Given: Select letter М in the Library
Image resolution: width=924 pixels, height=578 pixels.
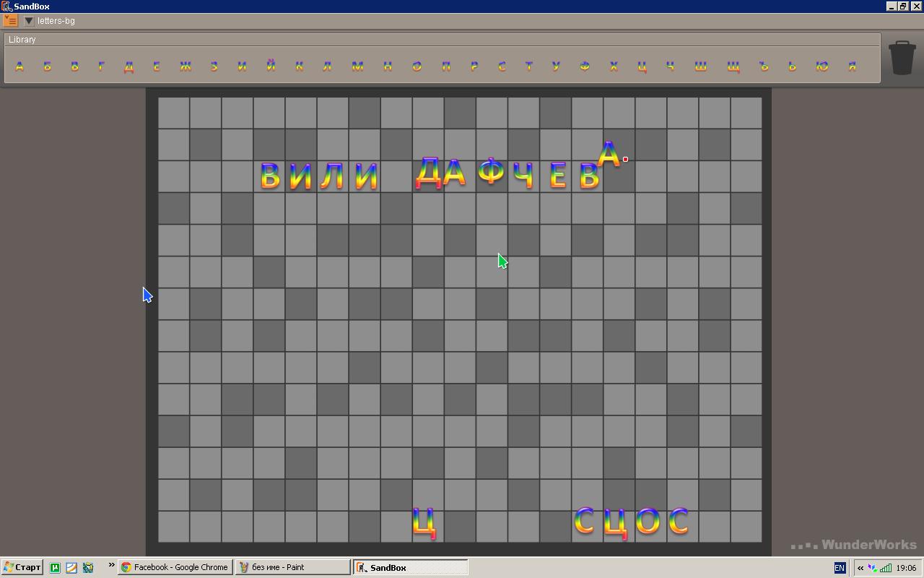Looking at the screenshot, I should [357, 66].
